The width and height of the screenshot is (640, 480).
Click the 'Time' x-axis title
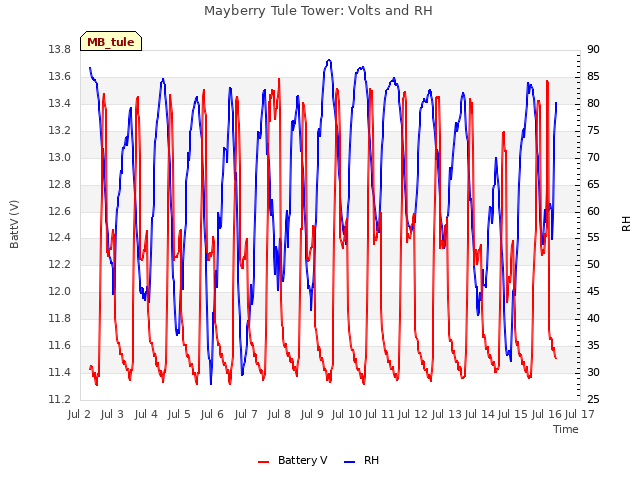click(566, 429)
